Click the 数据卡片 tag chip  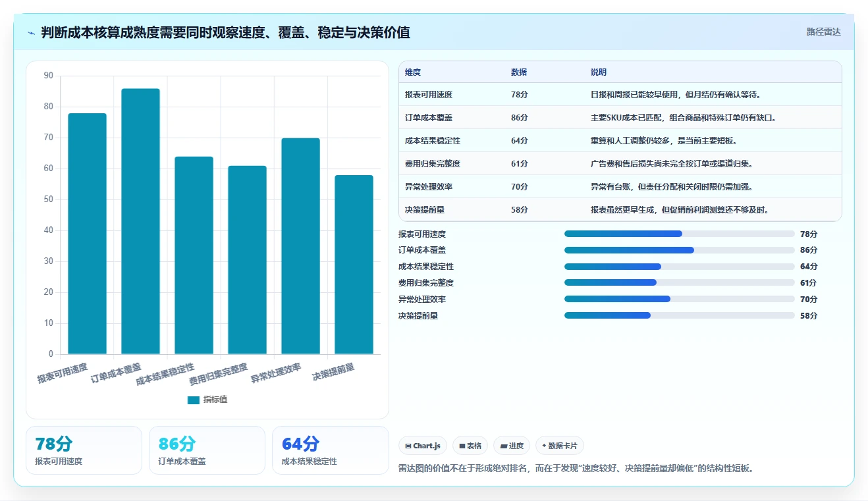[x=560, y=446]
